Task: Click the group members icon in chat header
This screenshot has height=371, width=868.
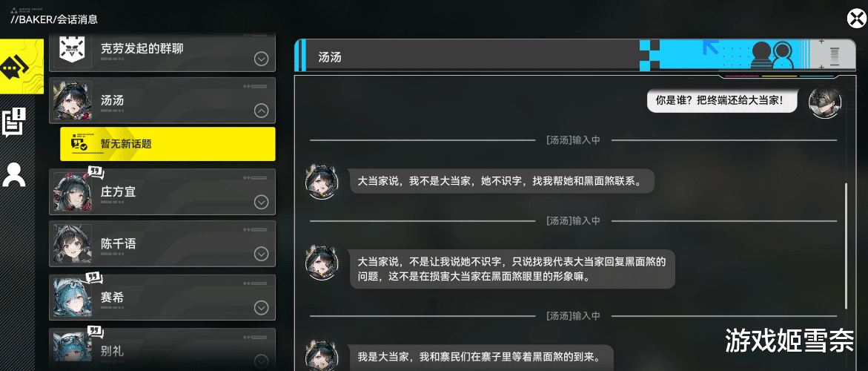Action: pos(773,55)
